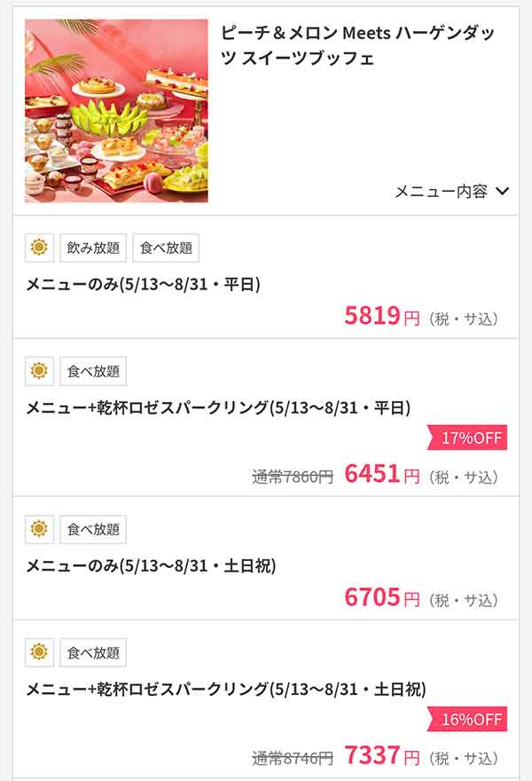Click the ピーチ＆メロン Meets ハーゲンダッツ title
532x781 pixels.
tap(357, 45)
